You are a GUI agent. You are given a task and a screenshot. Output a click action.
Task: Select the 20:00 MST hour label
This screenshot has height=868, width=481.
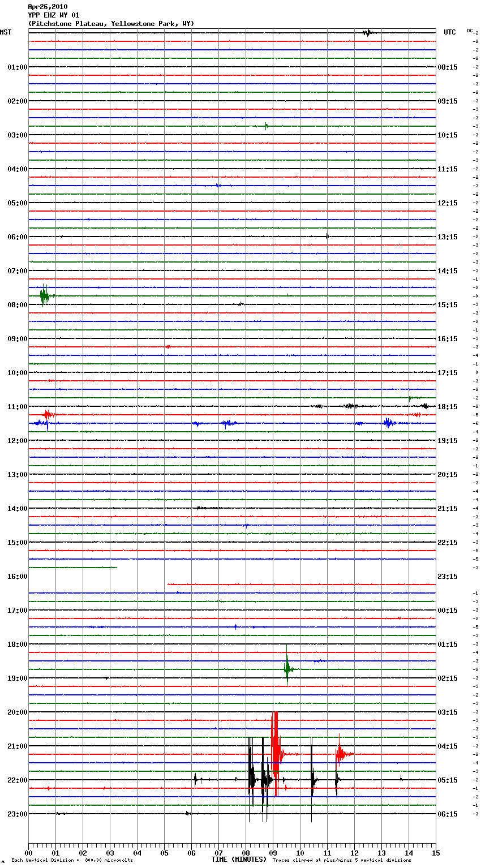pyautogui.click(x=18, y=712)
